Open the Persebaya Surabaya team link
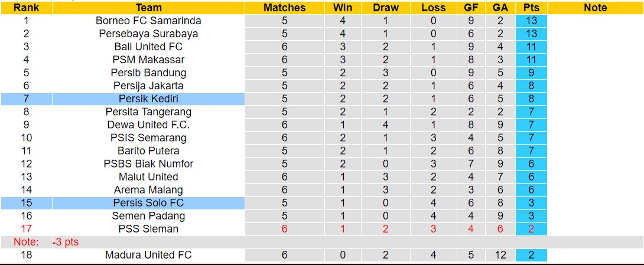The image size is (644, 265). coord(148,34)
